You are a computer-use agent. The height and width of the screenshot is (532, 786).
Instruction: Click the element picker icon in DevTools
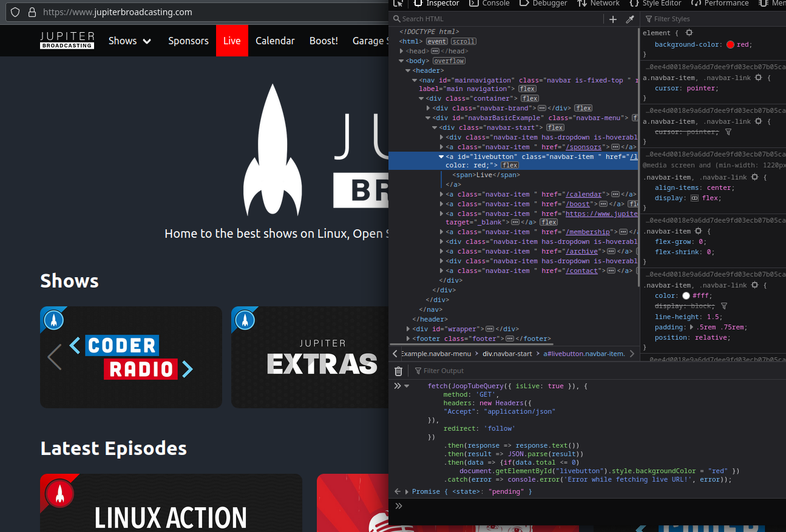coord(398,3)
